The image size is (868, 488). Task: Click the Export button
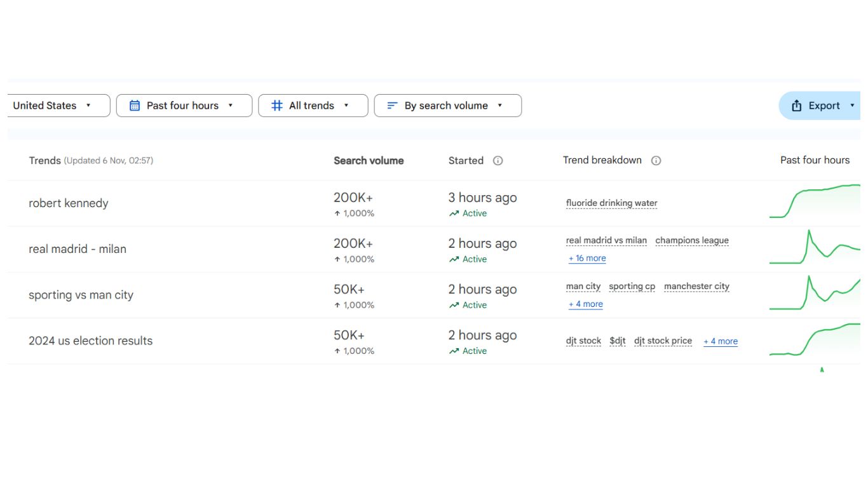(x=820, y=105)
